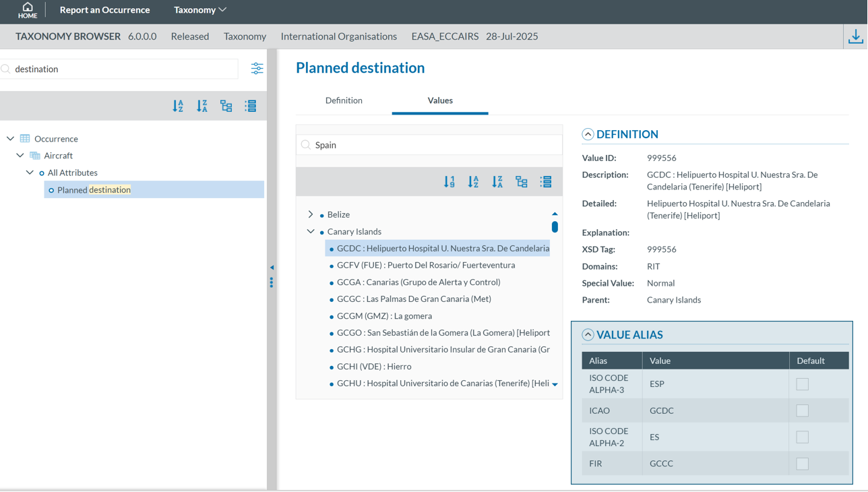Sort left tree Z to A
The image size is (868, 492).
pos(202,106)
